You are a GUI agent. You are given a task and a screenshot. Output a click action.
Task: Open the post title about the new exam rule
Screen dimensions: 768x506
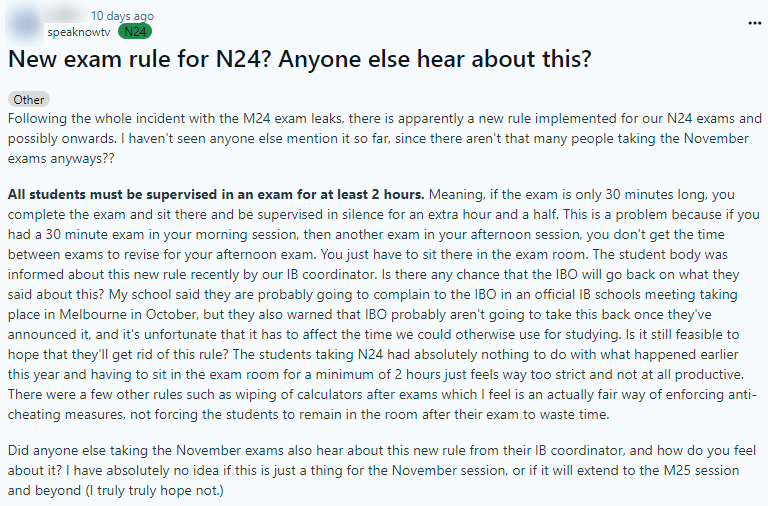[x=299, y=59]
